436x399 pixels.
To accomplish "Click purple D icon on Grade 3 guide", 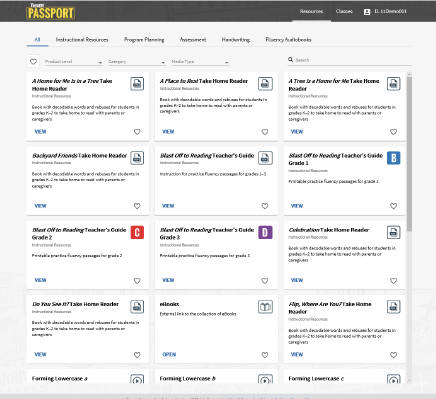I will [265, 232].
